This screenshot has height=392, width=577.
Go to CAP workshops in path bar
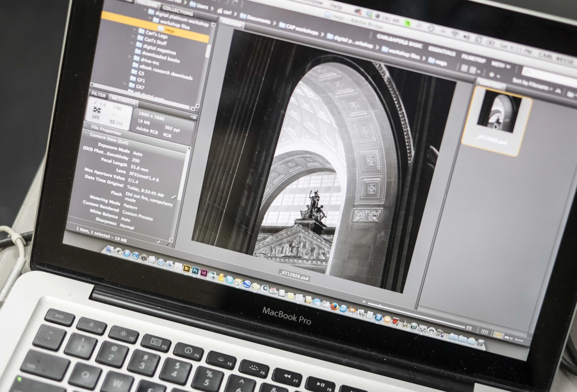(299, 29)
